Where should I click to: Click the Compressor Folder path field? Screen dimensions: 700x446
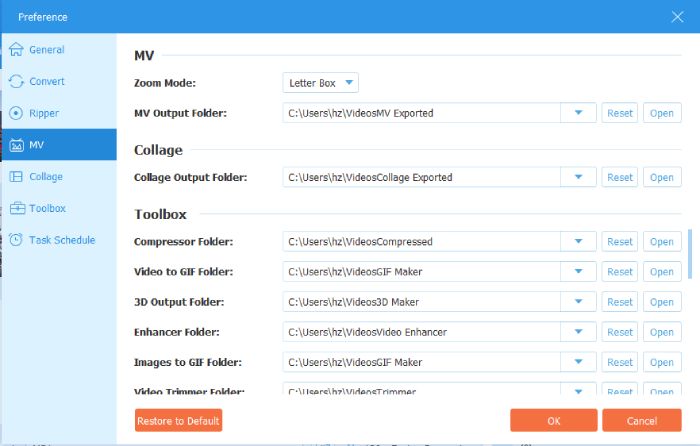coord(421,242)
